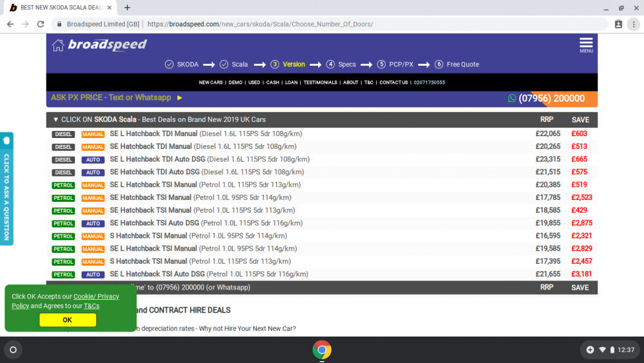
Task: Click ASK PX PRICE Text or Whatsapp
Action: [111, 98]
